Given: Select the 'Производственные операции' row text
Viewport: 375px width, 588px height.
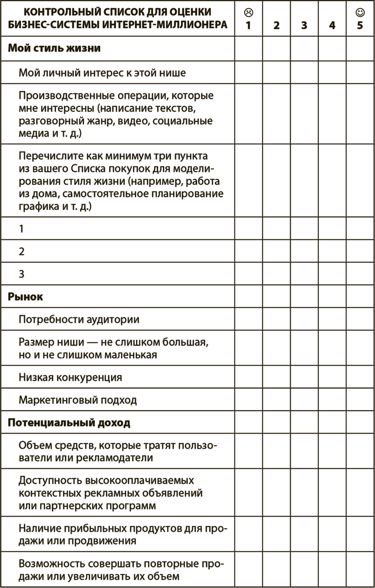Looking at the screenshot, I should 116,114.
